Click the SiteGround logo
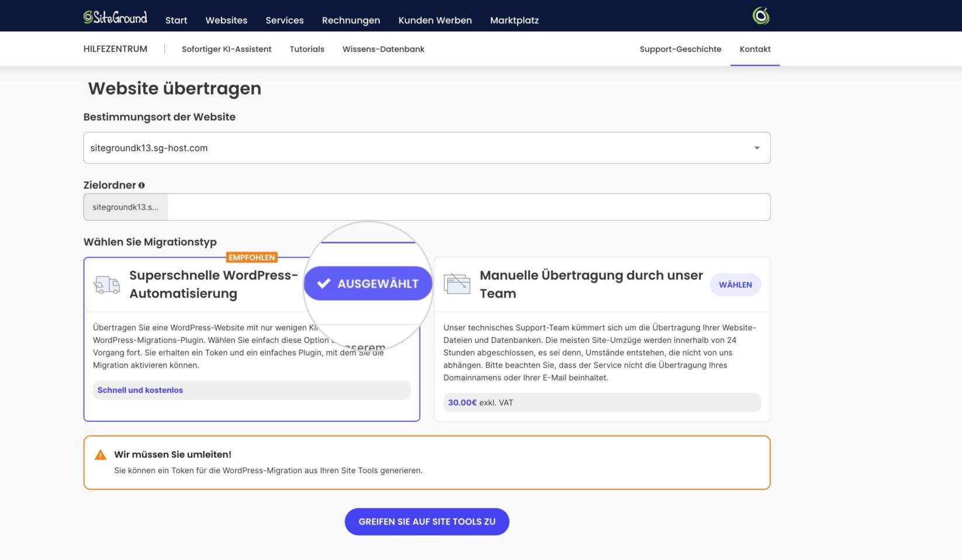Viewport: 962px width, 560px height. coord(115,17)
